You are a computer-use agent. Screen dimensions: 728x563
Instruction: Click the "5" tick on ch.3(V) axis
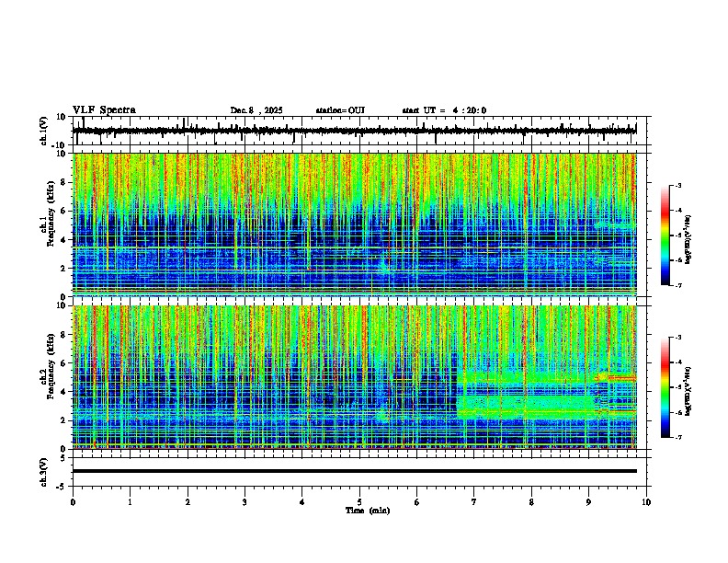[x=64, y=458]
